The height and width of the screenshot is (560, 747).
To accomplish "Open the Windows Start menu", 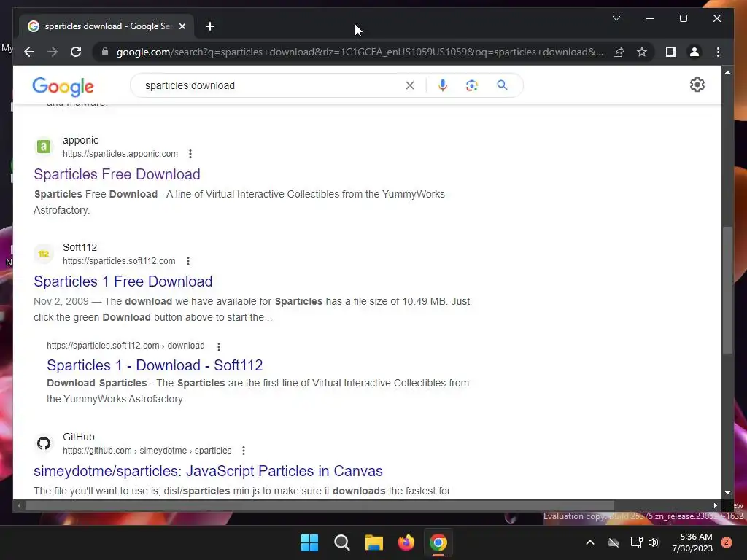I will click(x=309, y=542).
